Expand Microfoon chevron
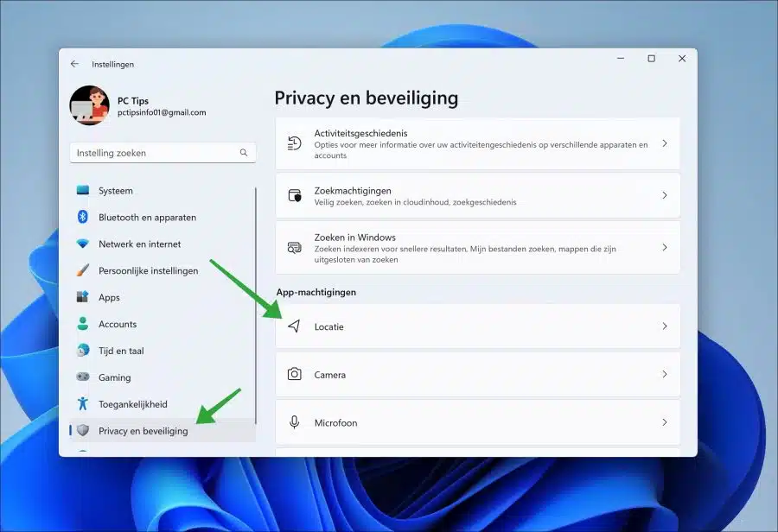The width and height of the screenshot is (778, 532). click(665, 422)
